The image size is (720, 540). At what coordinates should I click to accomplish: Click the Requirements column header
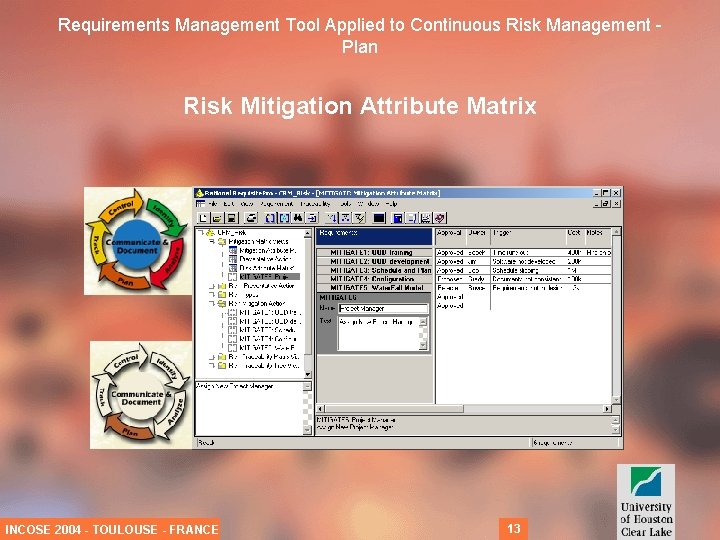click(x=375, y=236)
